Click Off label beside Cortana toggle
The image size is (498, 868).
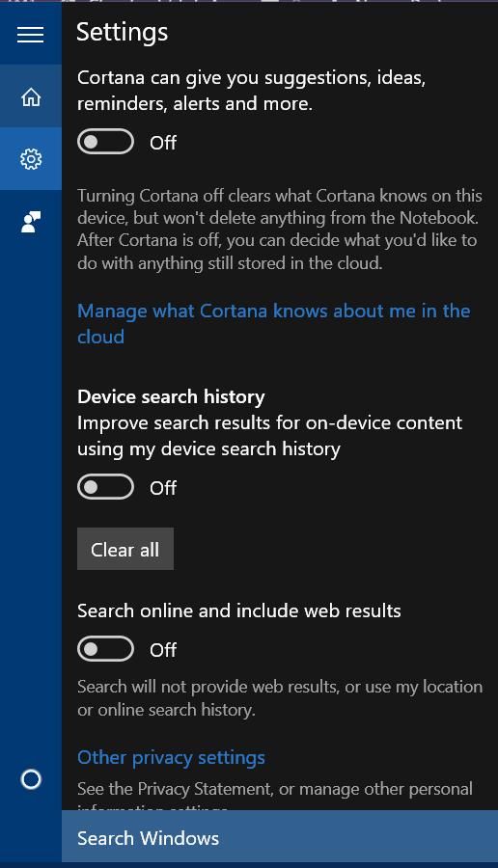click(x=163, y=143)
